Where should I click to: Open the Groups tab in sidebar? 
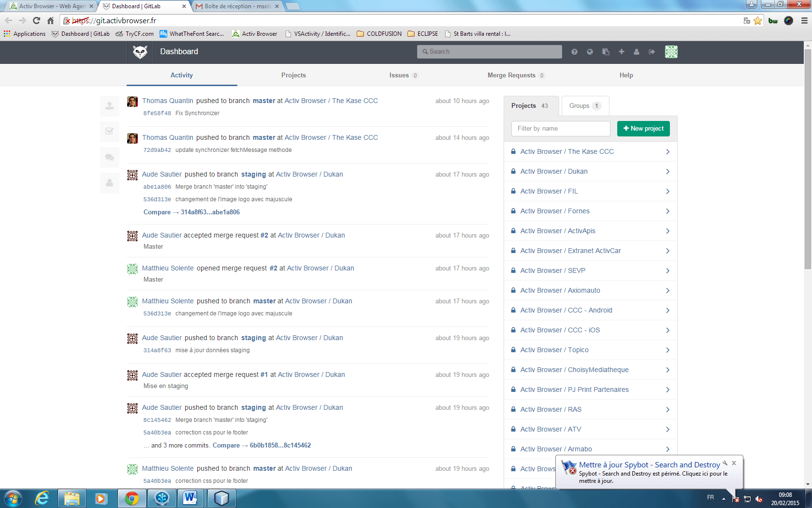584,106
